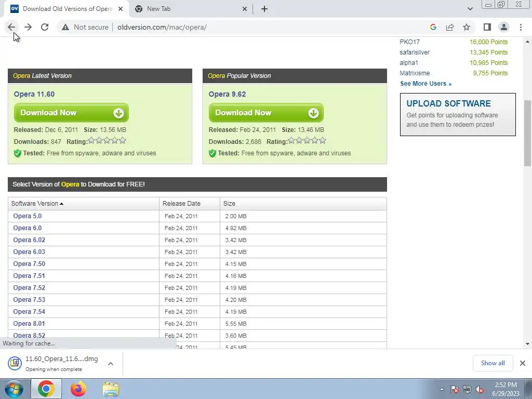The image size is (532, 399).
Task: Select user safarisilver in the list
Action: 415,52
